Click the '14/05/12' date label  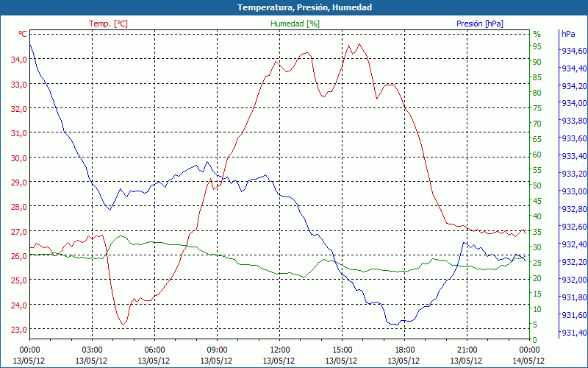click(528, 361)
